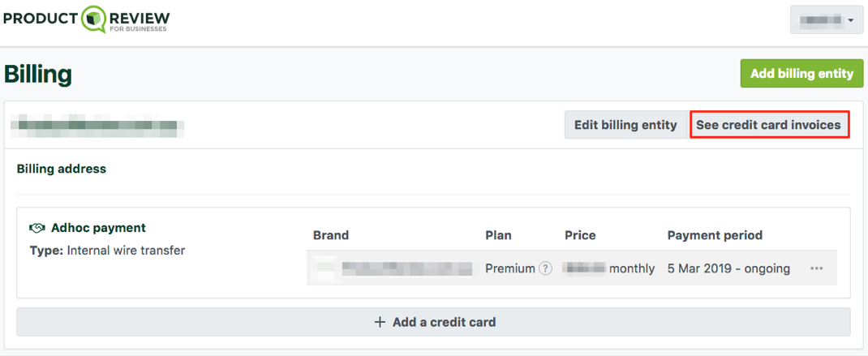Click the Plan column header
The height and width of the screenshot is (356, 868).
click(x=498, y=235)
